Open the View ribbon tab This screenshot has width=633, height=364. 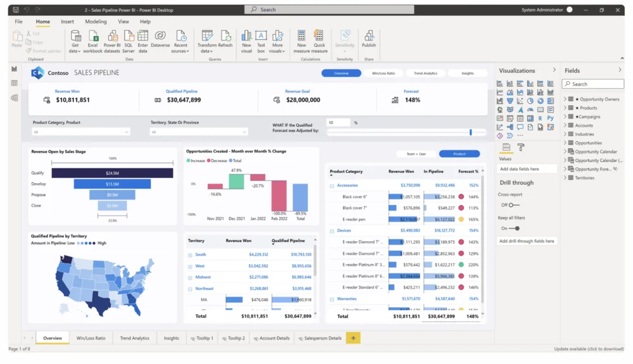pos(123,22)
